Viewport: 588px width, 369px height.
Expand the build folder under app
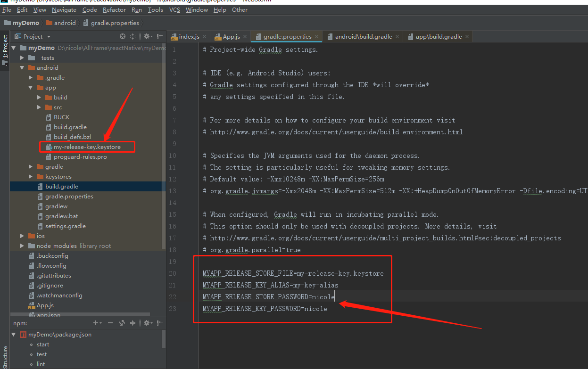click(39, 98)
